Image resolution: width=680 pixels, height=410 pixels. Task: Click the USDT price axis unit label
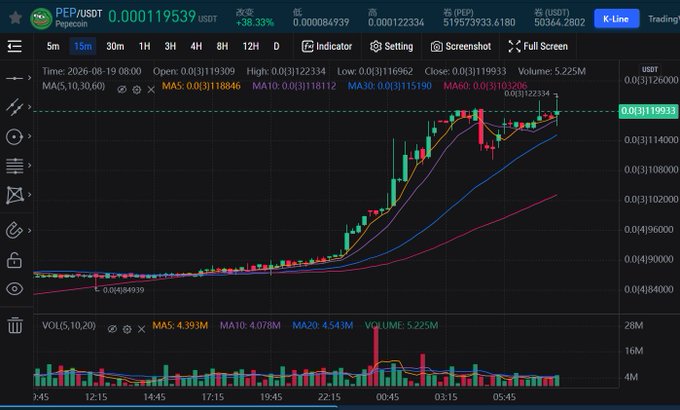click(650, 69)
